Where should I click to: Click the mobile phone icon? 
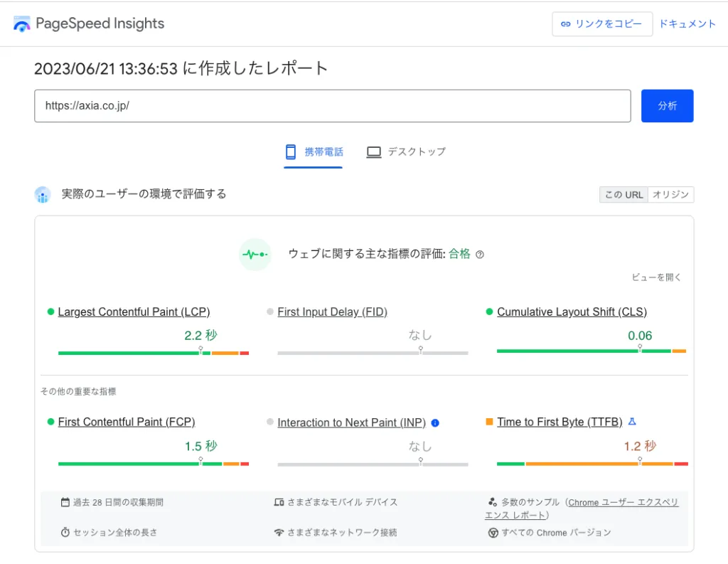pyautogui.click(x=291, y=152)
